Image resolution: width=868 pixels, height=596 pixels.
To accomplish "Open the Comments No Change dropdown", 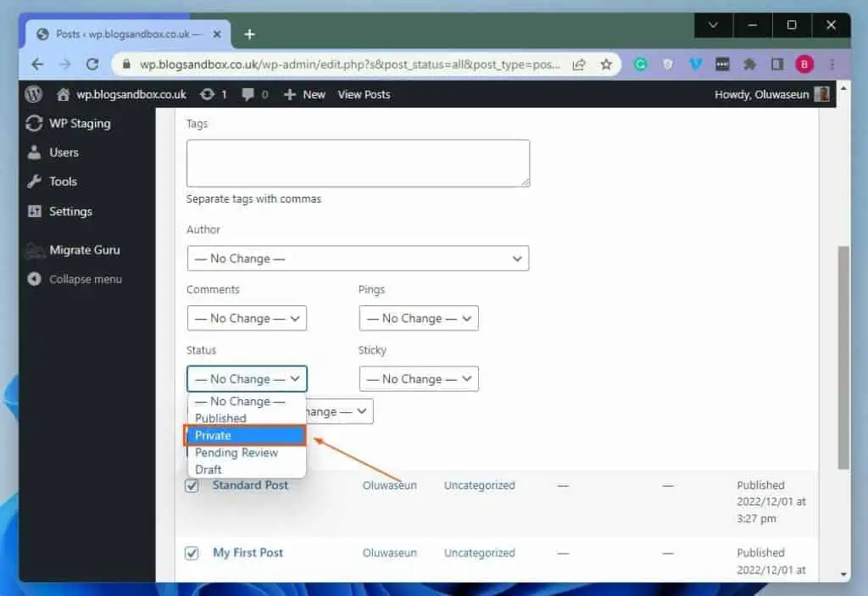I will click(247, 319).
